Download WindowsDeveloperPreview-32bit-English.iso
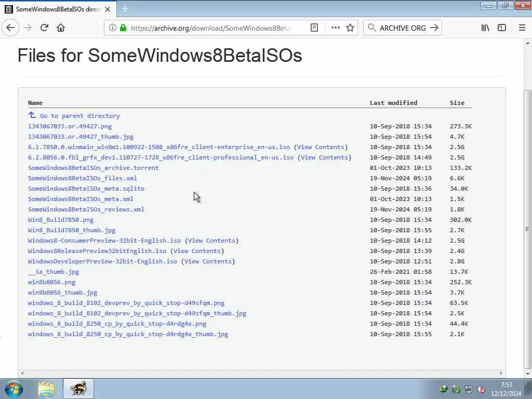The image size is (532, 399). click(x=102, y=261)
